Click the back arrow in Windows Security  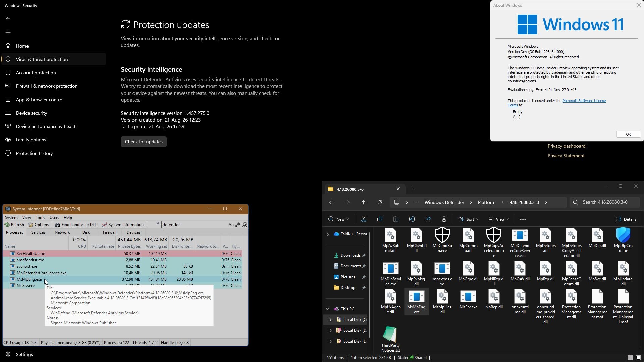(x=8, y=19)
